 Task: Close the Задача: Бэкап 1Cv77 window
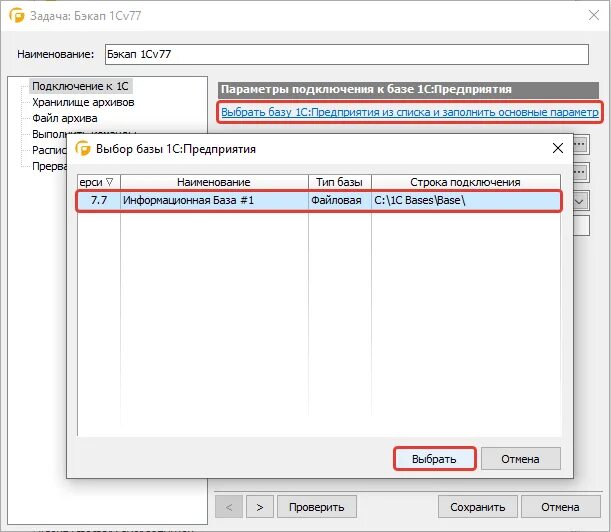click(594, 15)
